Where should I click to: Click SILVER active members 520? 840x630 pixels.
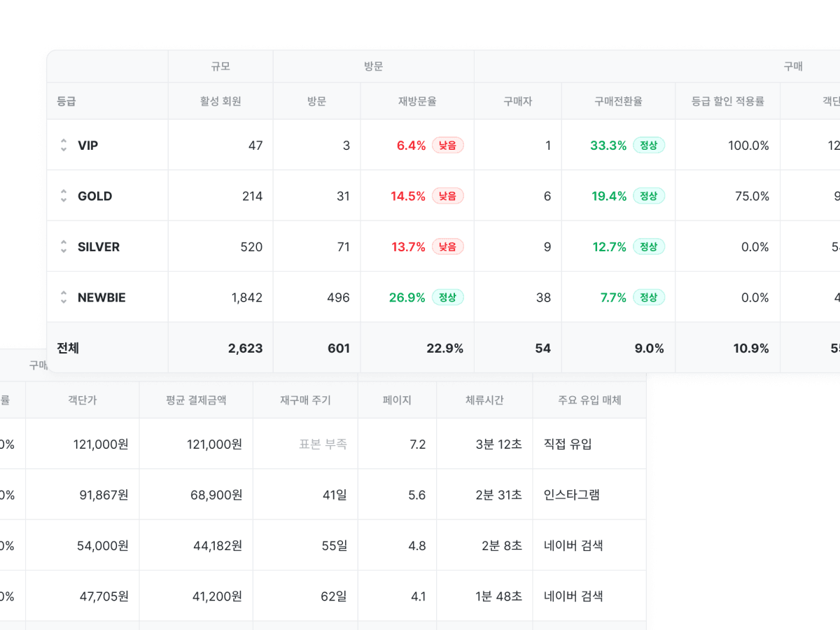[x=251, y=246]
